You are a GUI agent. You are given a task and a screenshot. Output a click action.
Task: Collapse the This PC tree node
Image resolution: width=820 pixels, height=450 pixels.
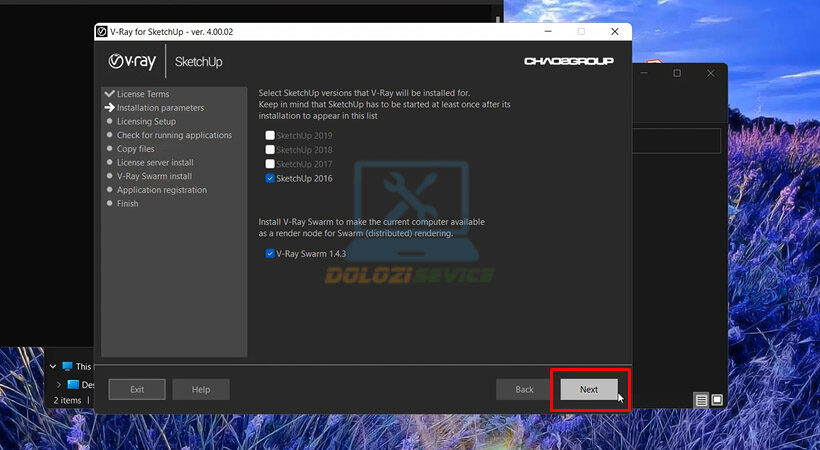click(52, 367)
